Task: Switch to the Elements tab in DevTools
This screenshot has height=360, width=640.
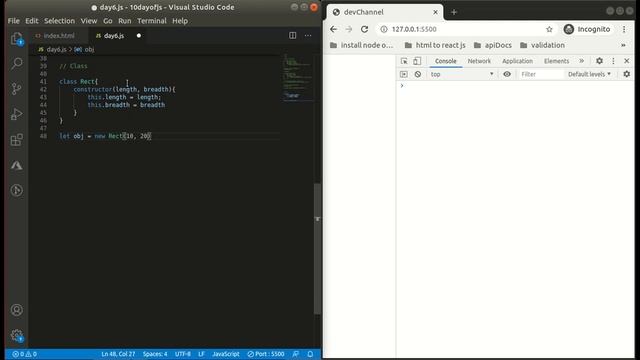Action: click(556, 61)
